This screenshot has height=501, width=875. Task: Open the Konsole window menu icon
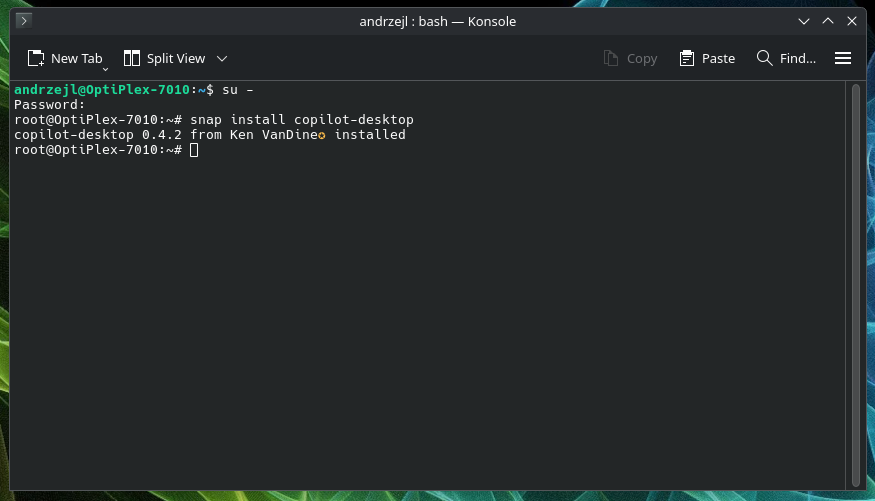[x=23, y=21]
